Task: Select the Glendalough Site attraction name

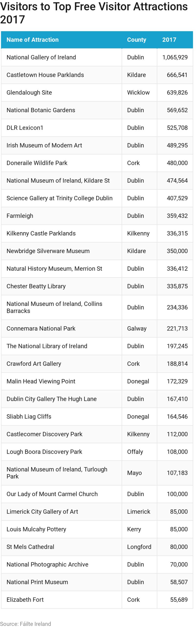Action: pos(29,92)
